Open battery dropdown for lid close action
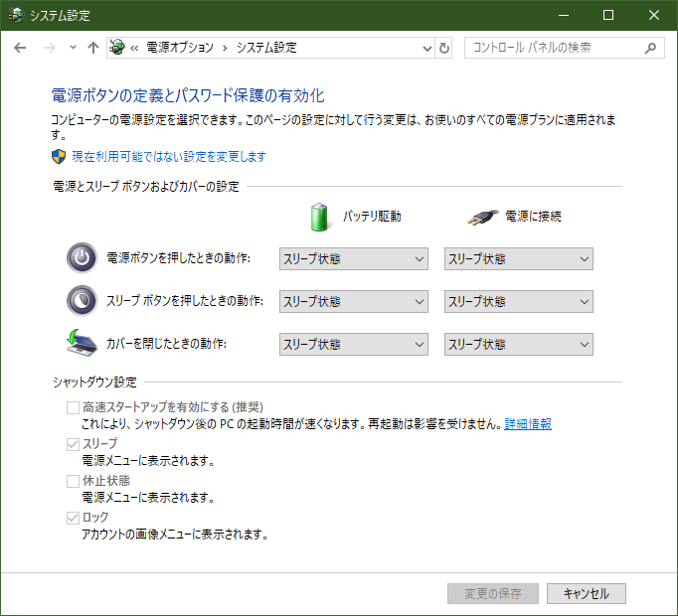678x616 pixels. (x=354, y=344)
